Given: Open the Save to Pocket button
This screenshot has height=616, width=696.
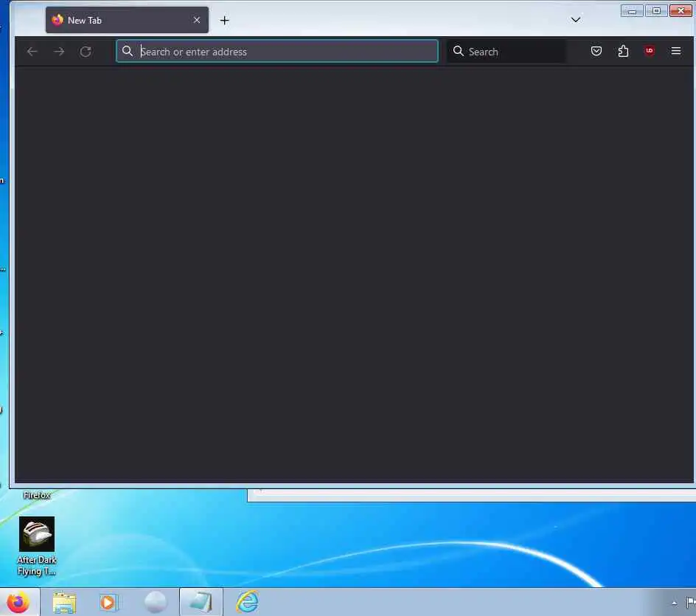Looking at the screenshot, I should point(596,51).
